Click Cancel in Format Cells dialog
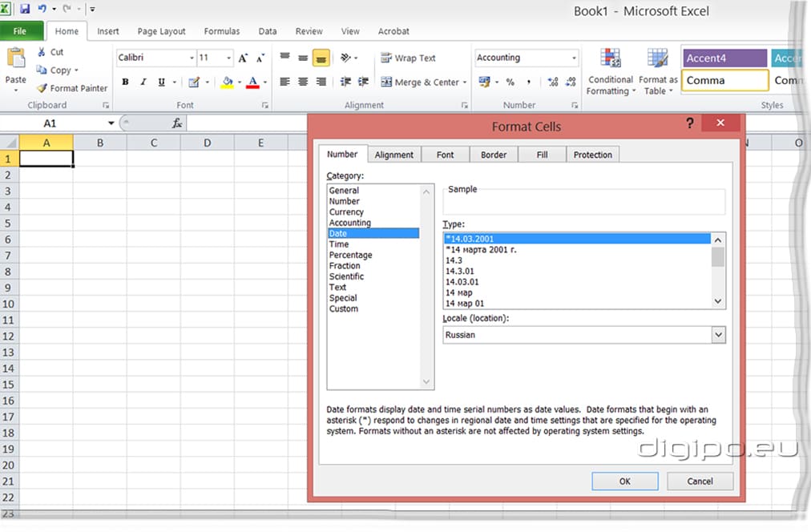The width and height of the screenshot is (811, 532). pyautogui.click(x=700, y=481)
